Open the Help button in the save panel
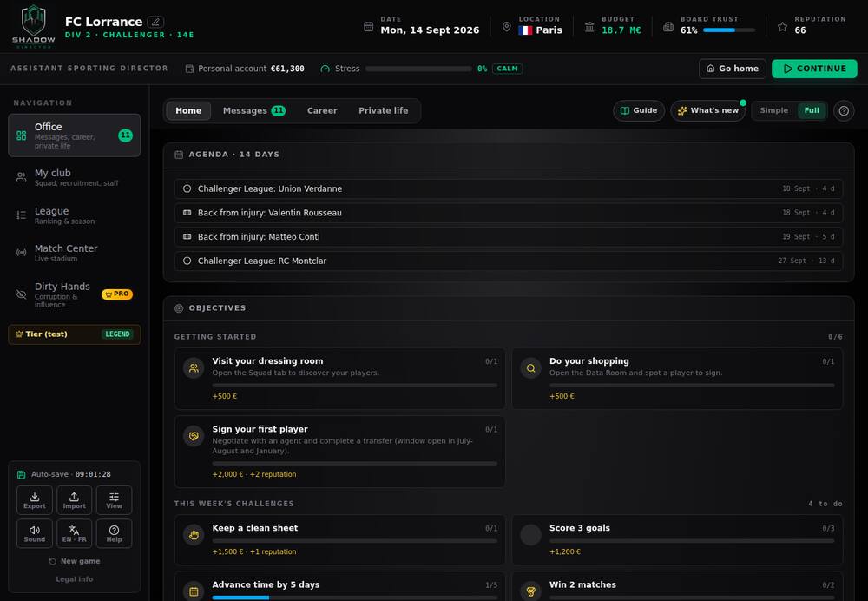 click(x=114, y=533)
